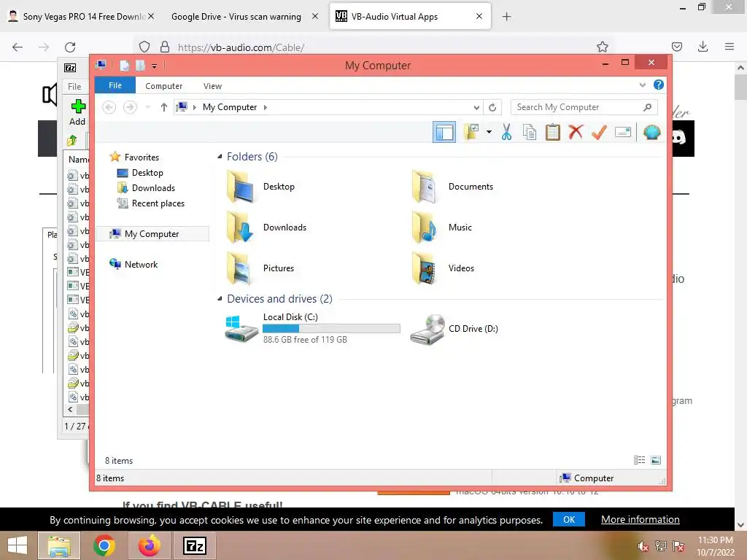Expand the ribbon with the chevron arrow

pyautogui.click(x=642, y=85)
